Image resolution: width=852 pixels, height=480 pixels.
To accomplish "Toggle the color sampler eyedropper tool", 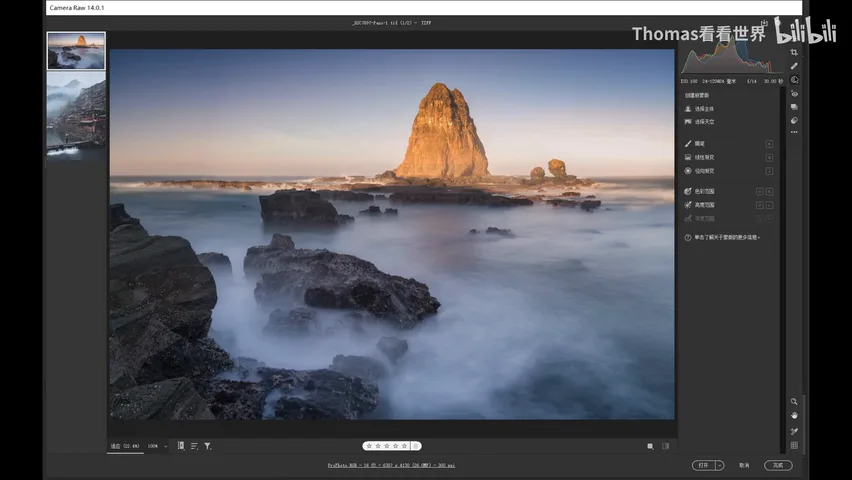I will tap(794, 431).
